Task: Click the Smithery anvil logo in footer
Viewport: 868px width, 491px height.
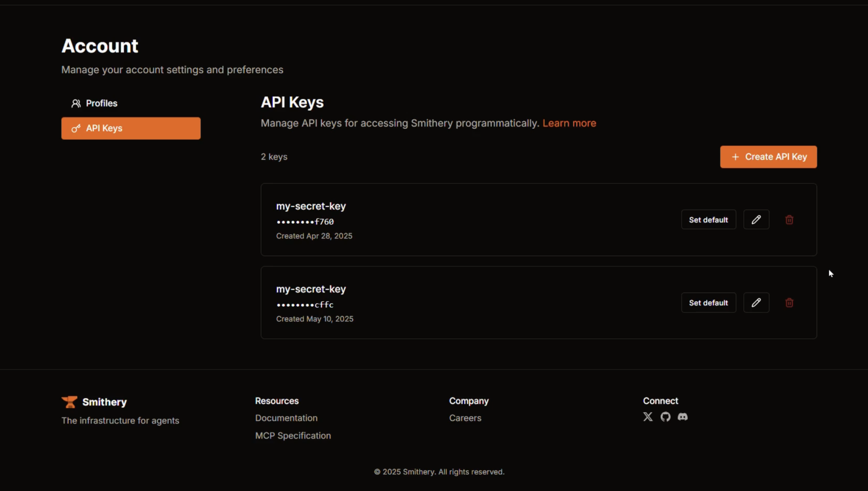Action: coord(70,402)
